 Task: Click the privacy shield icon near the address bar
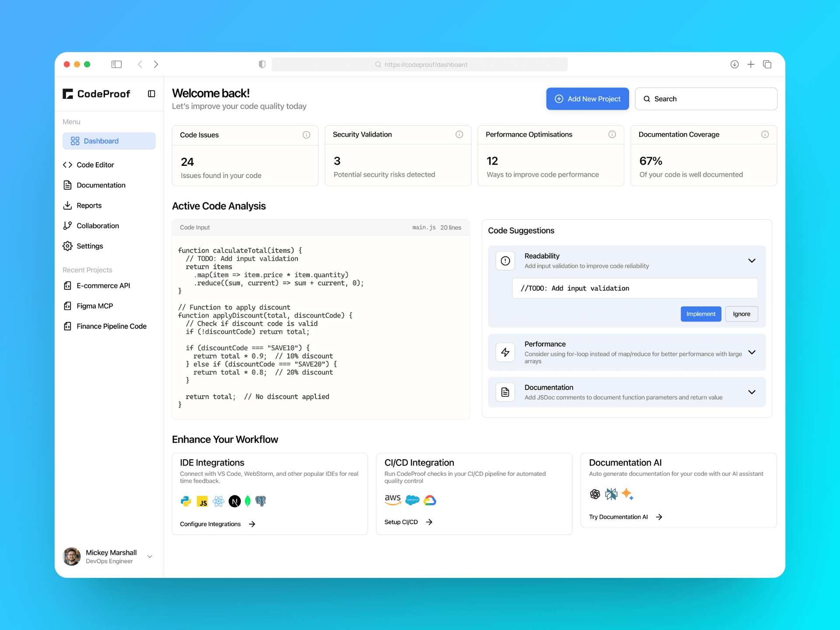coord(262,64)
